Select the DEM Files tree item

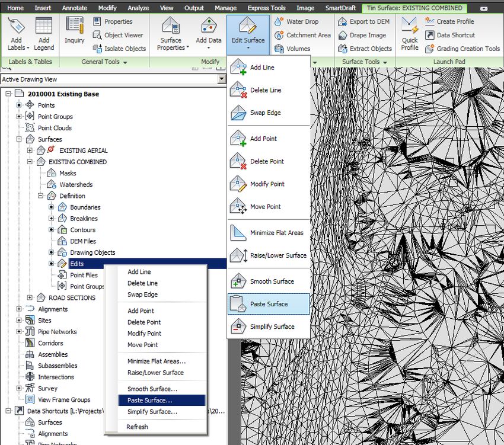83,241
